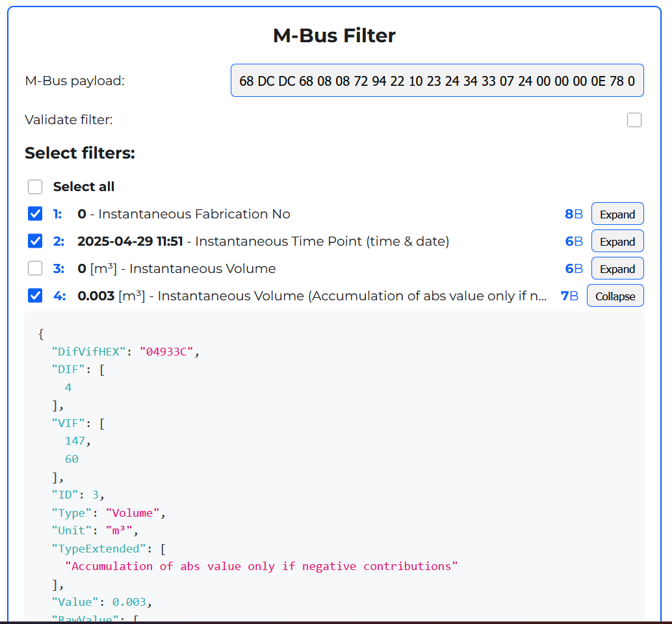
Task: Click the 8B byte size of filter 1
Action: [x=573, y=213]
